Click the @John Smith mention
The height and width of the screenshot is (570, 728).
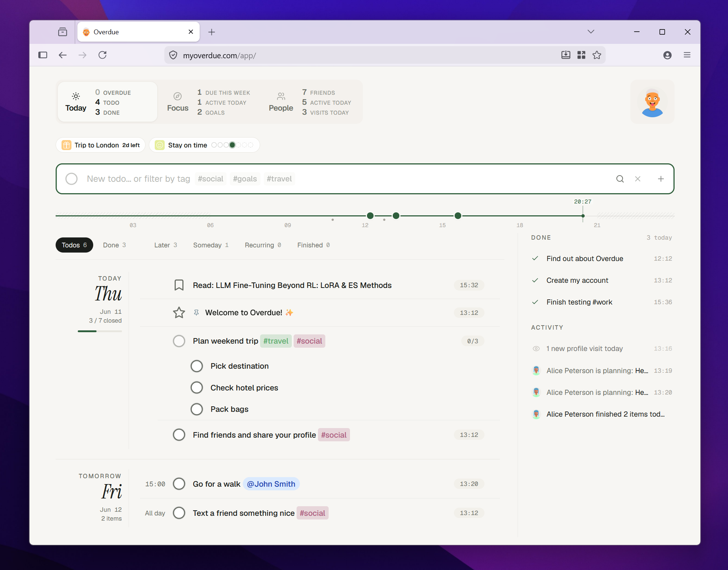(271, 484)
